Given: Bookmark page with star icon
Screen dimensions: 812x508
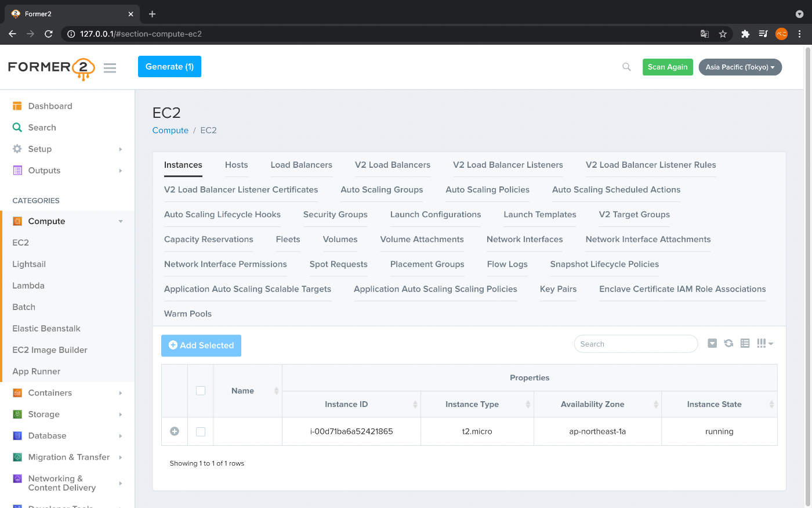Looking at the screenshot, I should coord(723,34).
